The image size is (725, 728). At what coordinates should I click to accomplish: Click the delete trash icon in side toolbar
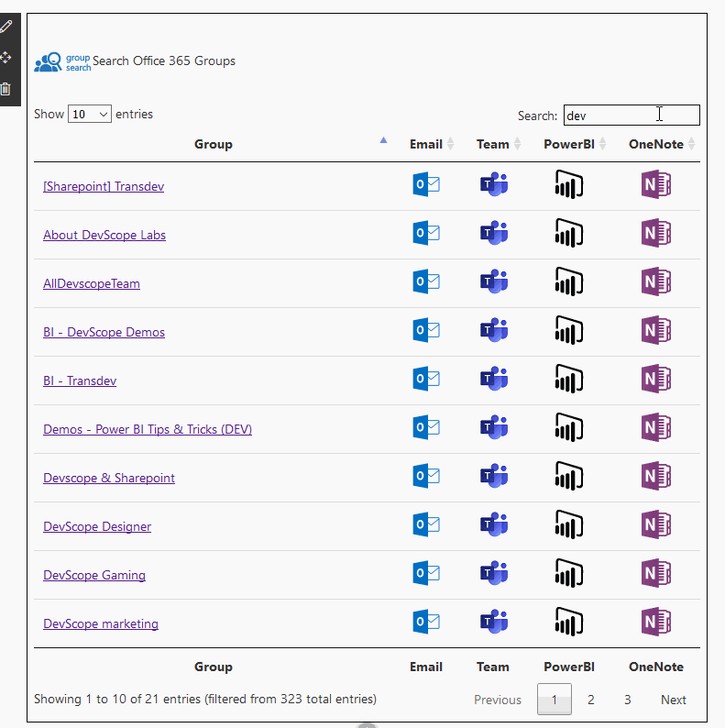[x=5, y=89]
